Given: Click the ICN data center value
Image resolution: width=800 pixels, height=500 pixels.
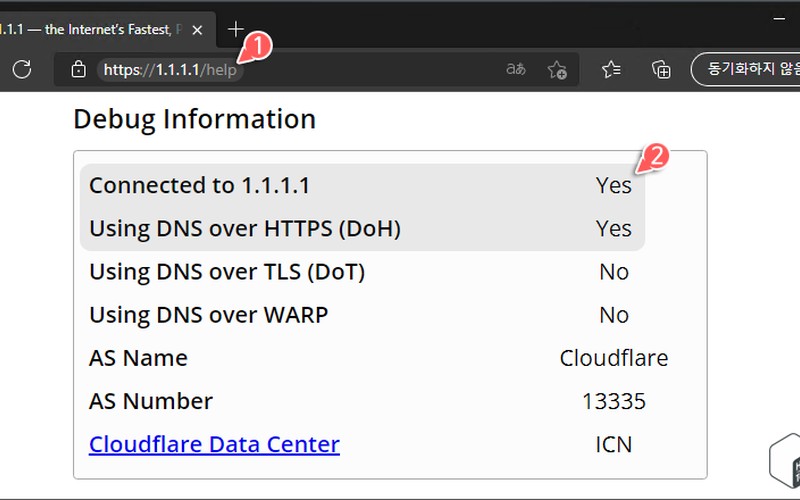Looking at the screenshot, I should [x=614, y=445].
